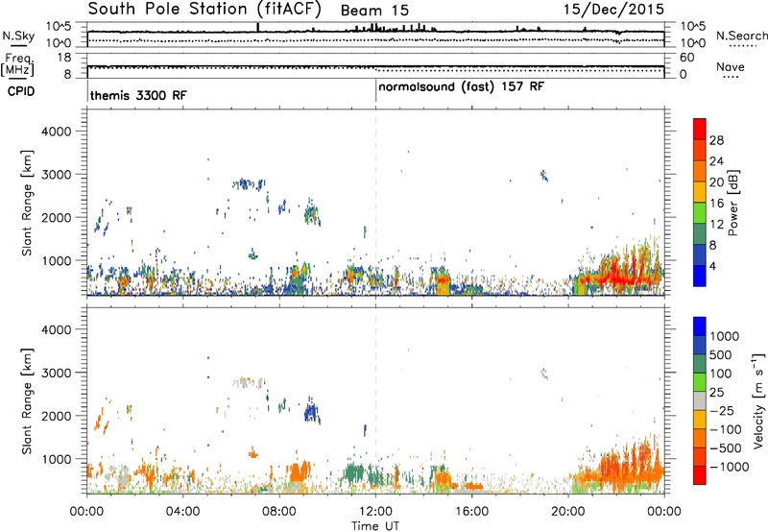Click the '3000' tick on the velocity panel
The height and width of the screenshot is (532, 768).
(57, 373)
